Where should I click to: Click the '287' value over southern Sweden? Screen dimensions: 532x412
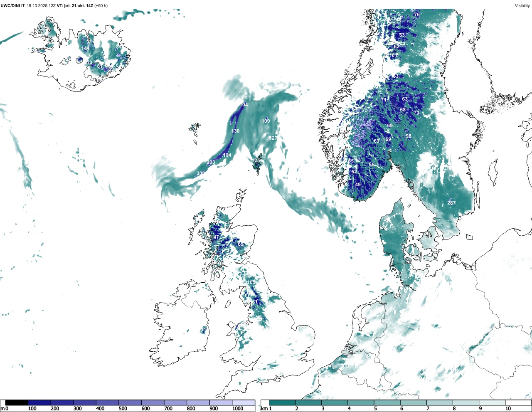click(x=451, y=203)
